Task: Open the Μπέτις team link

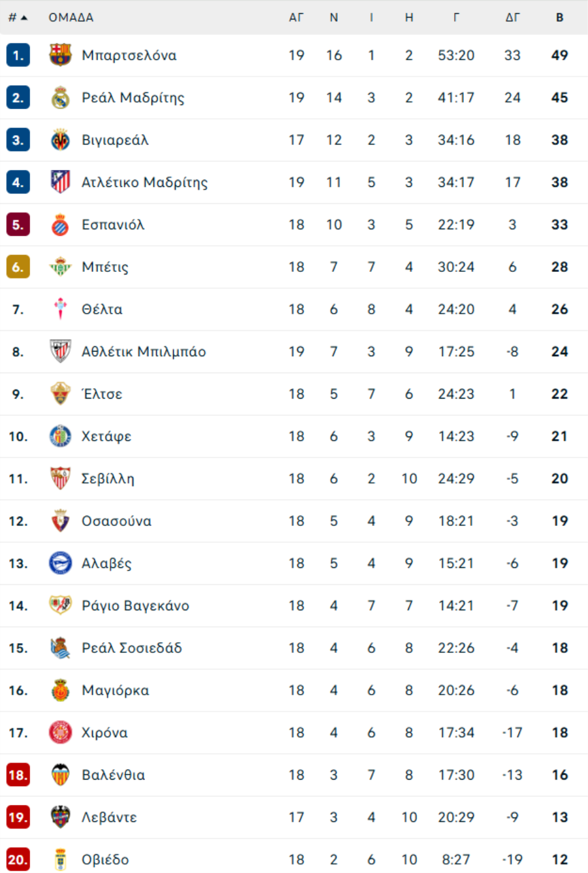Action: pyautogui.click(x=105, y=267)
